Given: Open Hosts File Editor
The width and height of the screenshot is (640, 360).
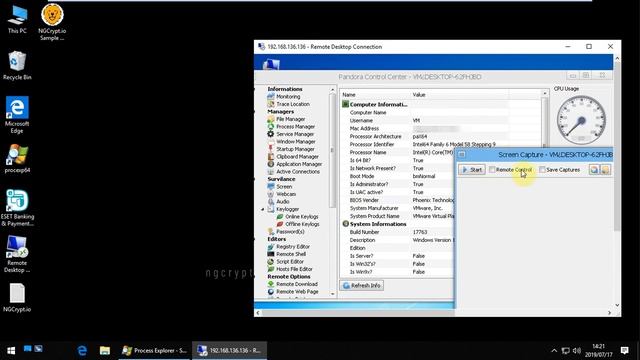Looking at the screenshot, I should point(290,269).
